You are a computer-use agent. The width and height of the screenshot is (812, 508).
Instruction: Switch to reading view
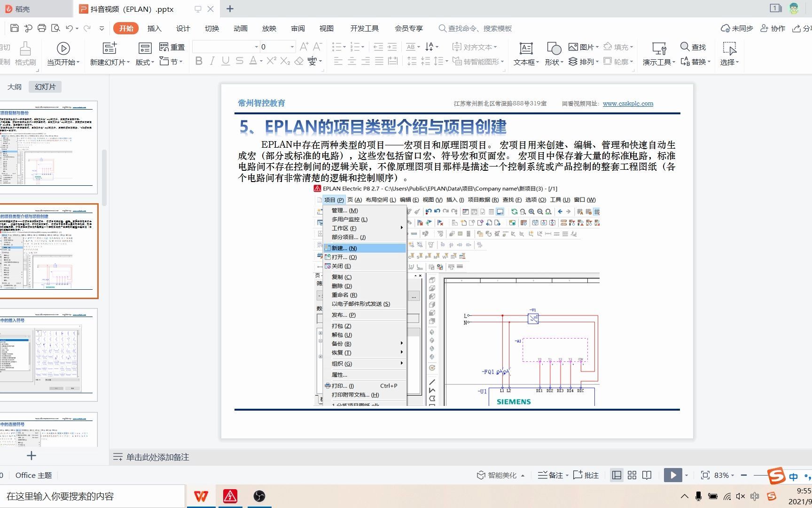(x=647, y=475)
